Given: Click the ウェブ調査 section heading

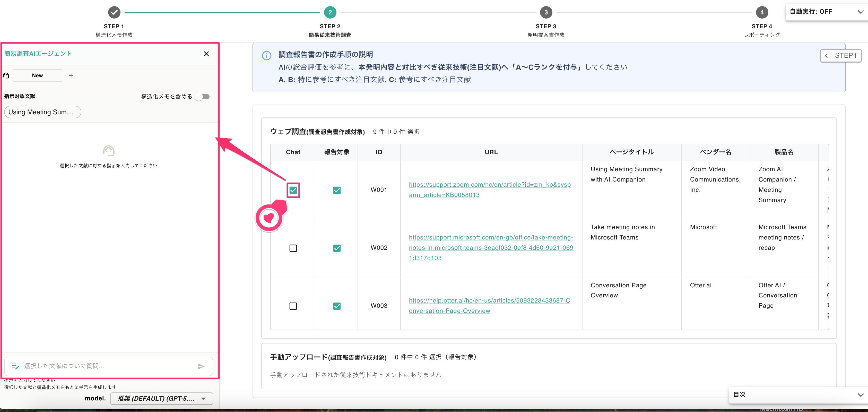Looking at the screenshot, I should coord(317,132).
